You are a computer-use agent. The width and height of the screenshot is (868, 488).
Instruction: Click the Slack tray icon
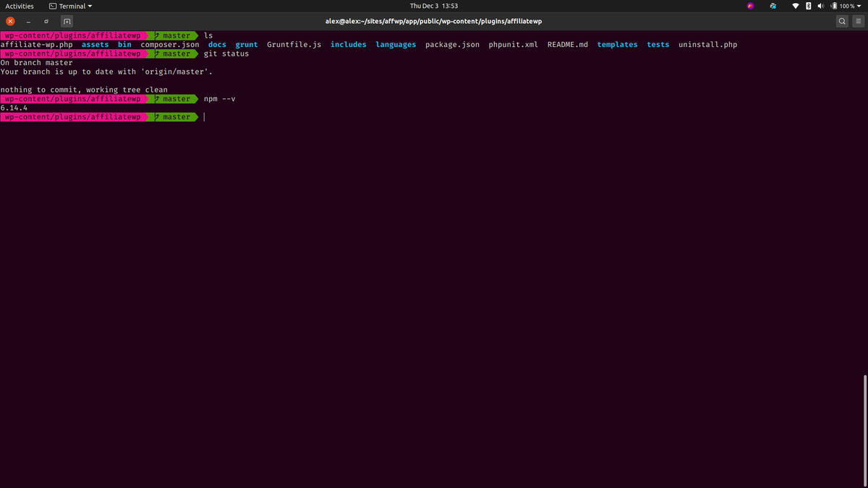pos(773,6)
